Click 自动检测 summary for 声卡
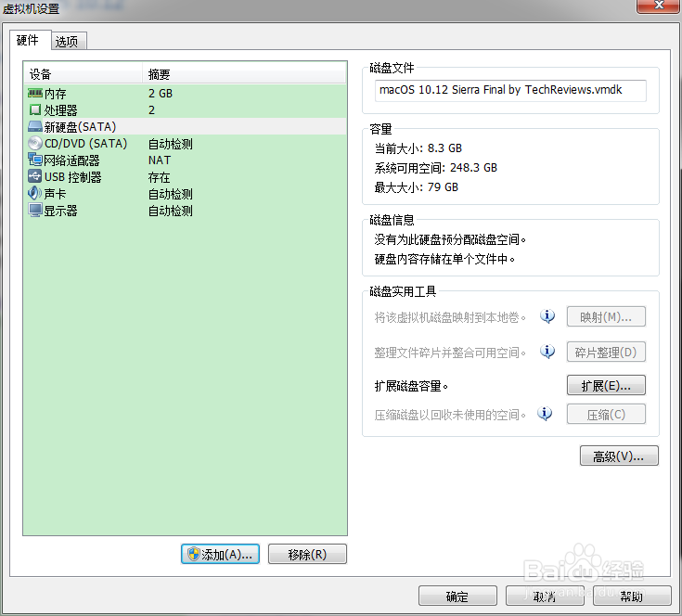This screenshot has width=682, height=616. click(171, 194)
